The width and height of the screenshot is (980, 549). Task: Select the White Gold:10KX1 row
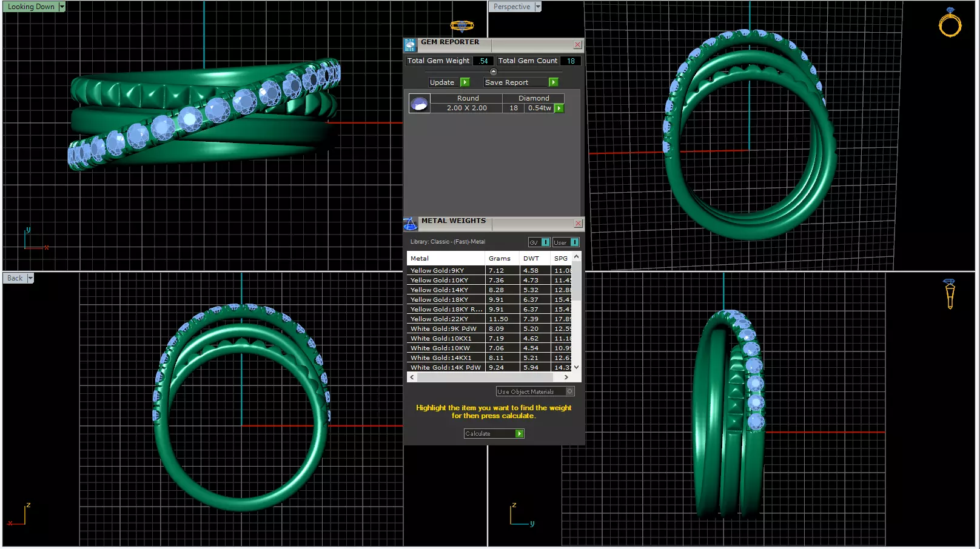(x=489, y=339)
